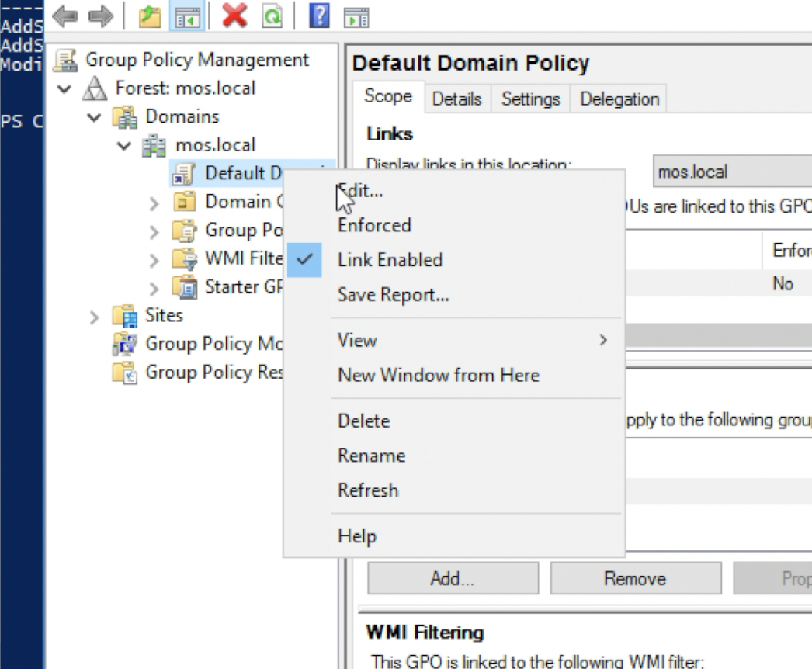Switch to the Settings tab
This screenshot has height=669, width=812.
[530, 99]
